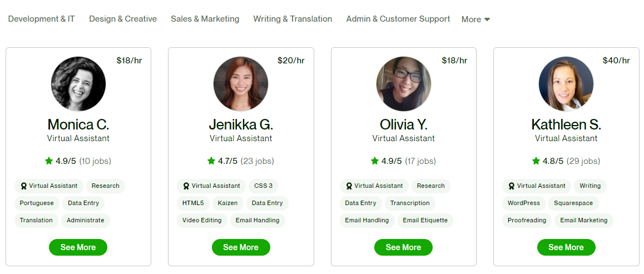The width and height of the screenshot is (644, 274).
Task: Go to the Sales & Marketing category
Action: [205, 19]
